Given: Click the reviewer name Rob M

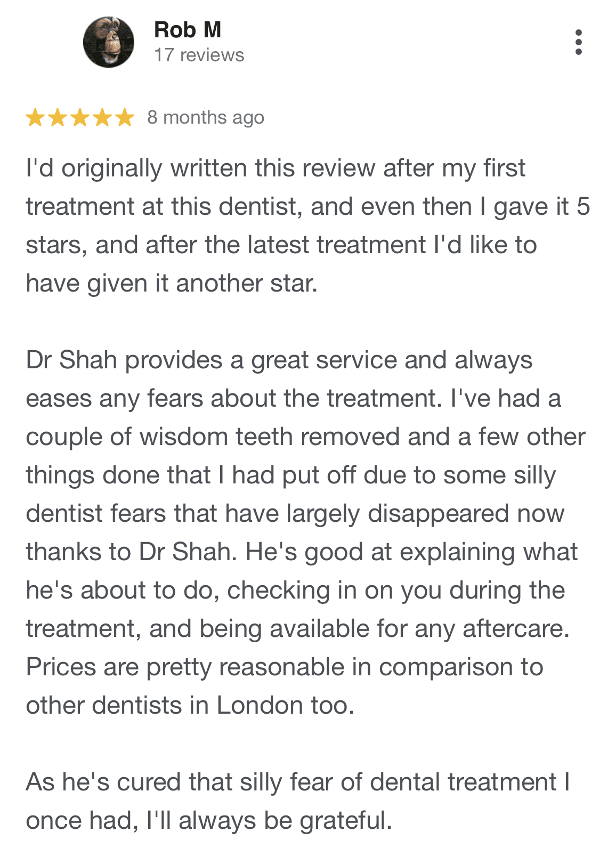Looking at the screenshot, I should pyautogui.click(x=188, y=30).
